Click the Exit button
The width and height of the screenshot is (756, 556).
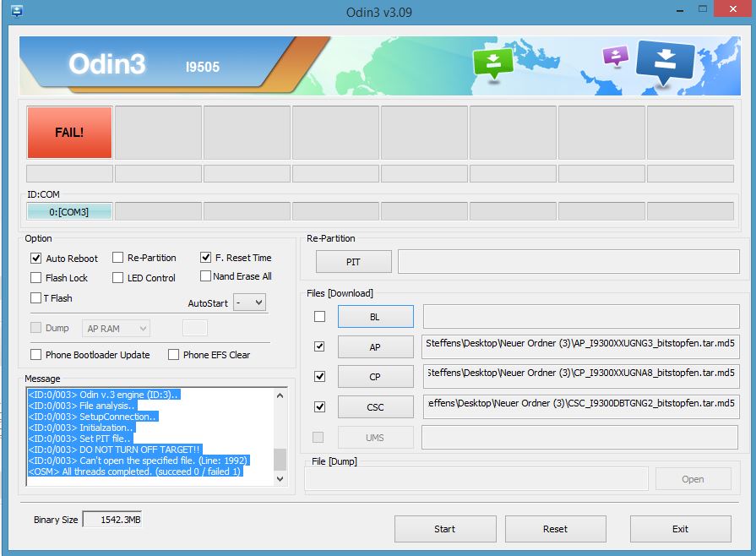pos(680,529)
